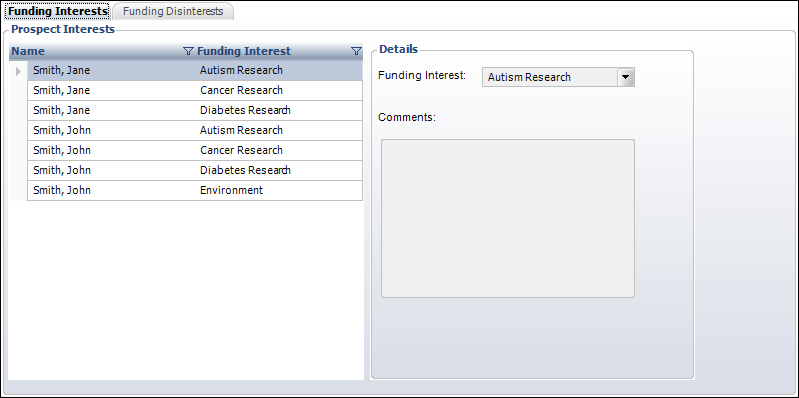The height and width of the screenshot is (398, 799).
Task: Select Smith, John Cancer Research row
Action: click(195, 150)
